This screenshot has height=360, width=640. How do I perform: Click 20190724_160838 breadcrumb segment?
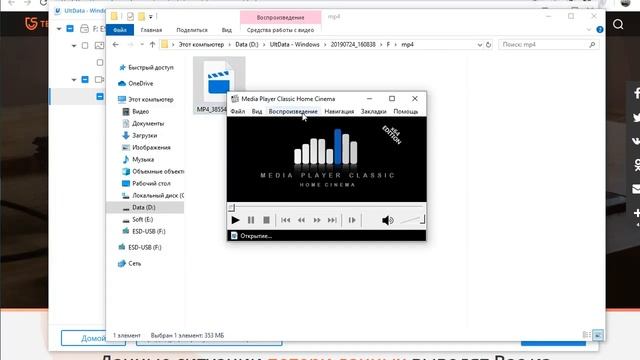click(353, 44)
